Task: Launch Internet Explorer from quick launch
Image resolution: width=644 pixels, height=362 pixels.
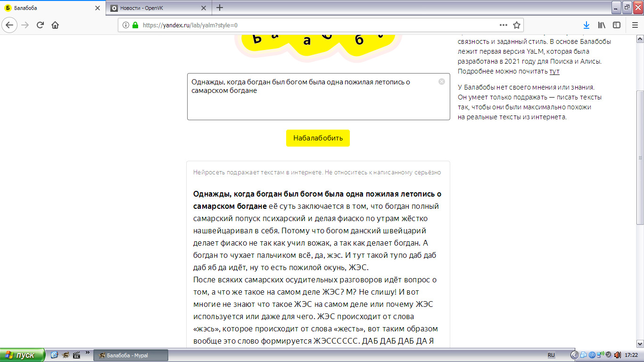Action: pos(54,355)
